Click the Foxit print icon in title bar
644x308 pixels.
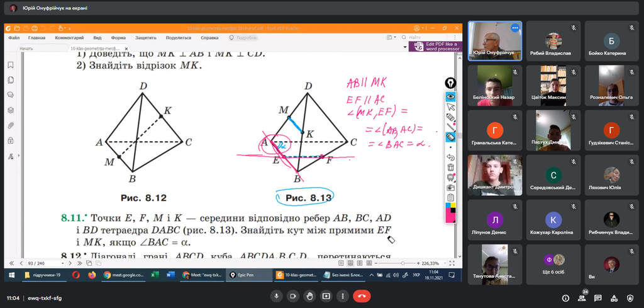pyautogui.click(x=35, y=28)
